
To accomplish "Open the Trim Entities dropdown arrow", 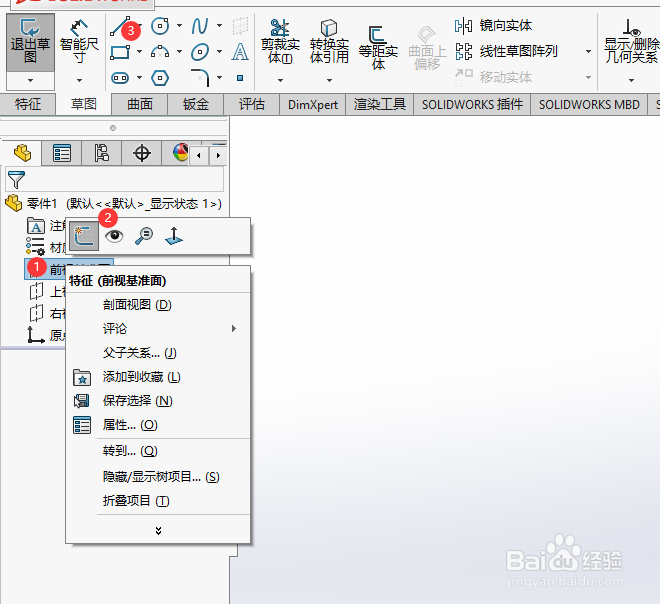I will [280, 80].
